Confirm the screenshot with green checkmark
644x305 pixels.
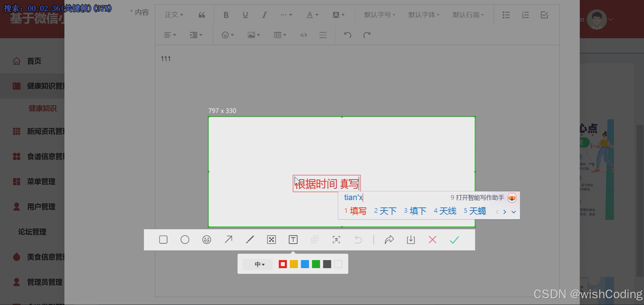tap(454, 240)
